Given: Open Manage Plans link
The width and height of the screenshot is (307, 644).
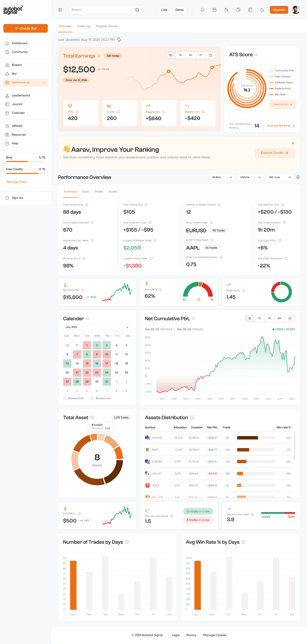Looking at the screenshot, I should click(x=17, y=182).
